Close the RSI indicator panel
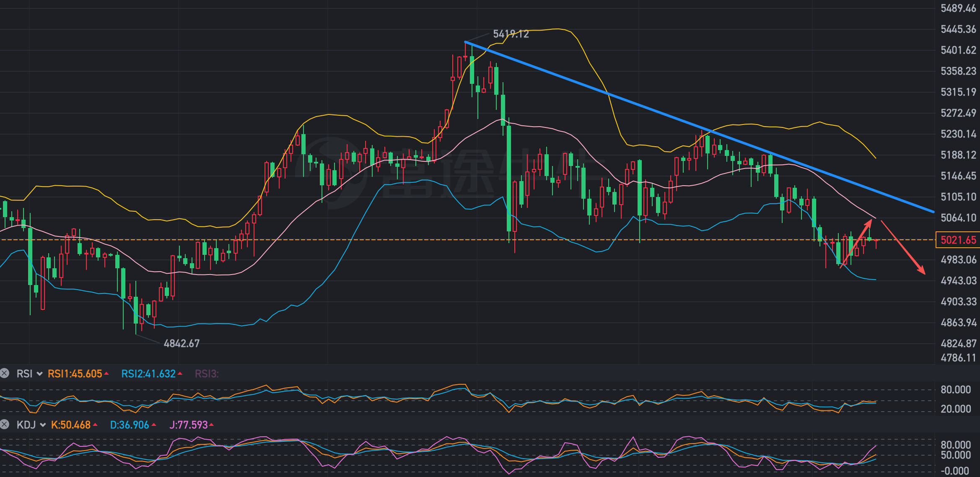The image size is (980, 477). [5, 373]
